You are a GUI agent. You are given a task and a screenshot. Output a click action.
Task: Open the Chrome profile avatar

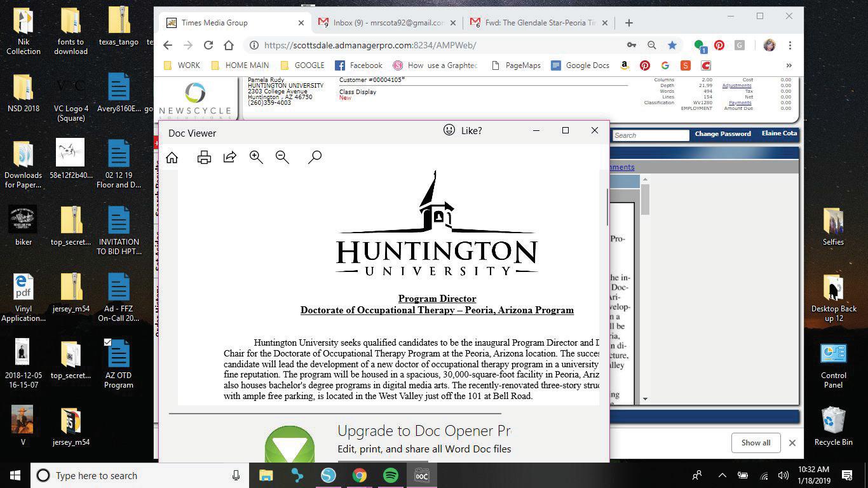pos(769,45)
